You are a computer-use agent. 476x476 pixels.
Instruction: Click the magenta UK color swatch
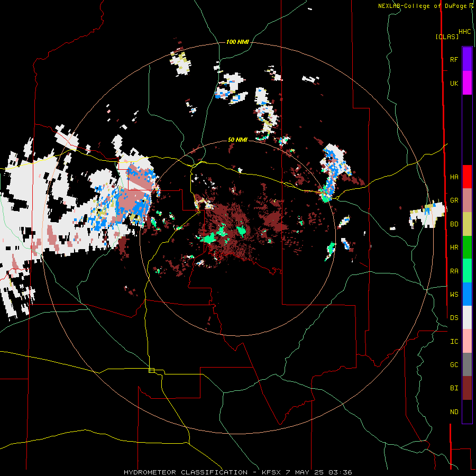pos(467,83)
